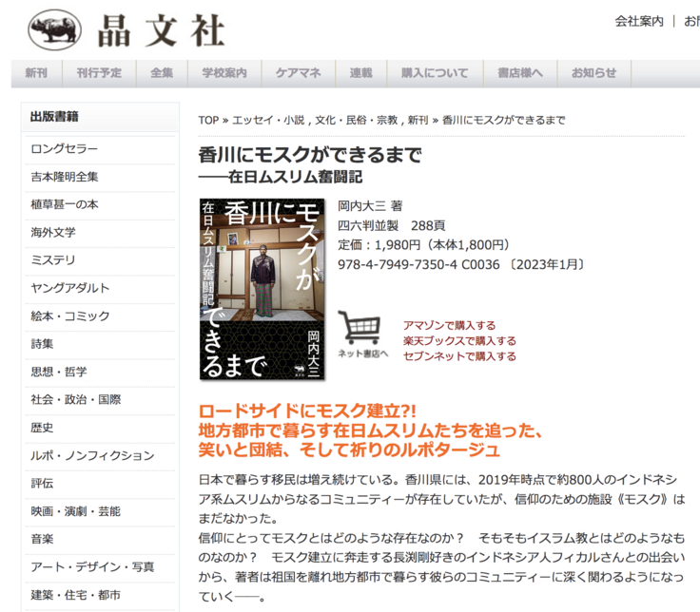Follow the セブンネットで購入する link
Screen dimensions: 700x612
point(459,356)
